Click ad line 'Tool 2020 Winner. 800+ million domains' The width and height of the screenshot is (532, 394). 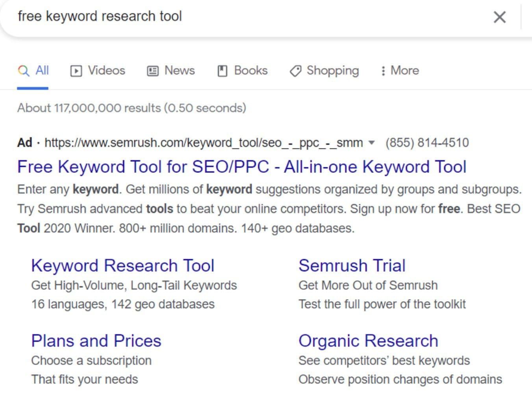186,228
